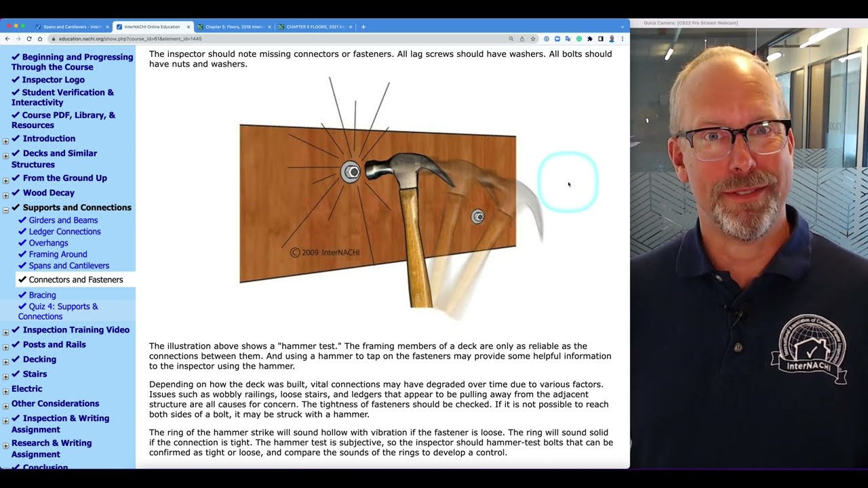This screenshot has width=868, height=488.
Task: Click the browser forward arrow
Action: pos(18,39)
